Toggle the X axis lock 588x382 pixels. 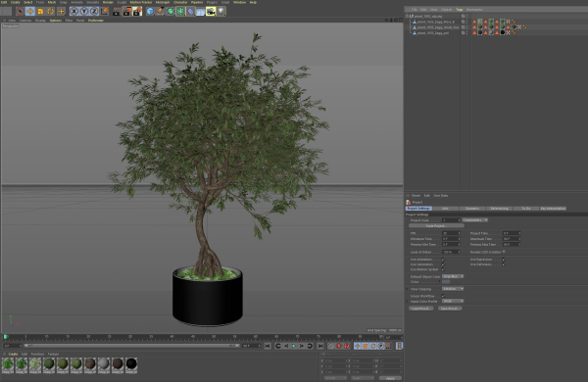(74, 11)
